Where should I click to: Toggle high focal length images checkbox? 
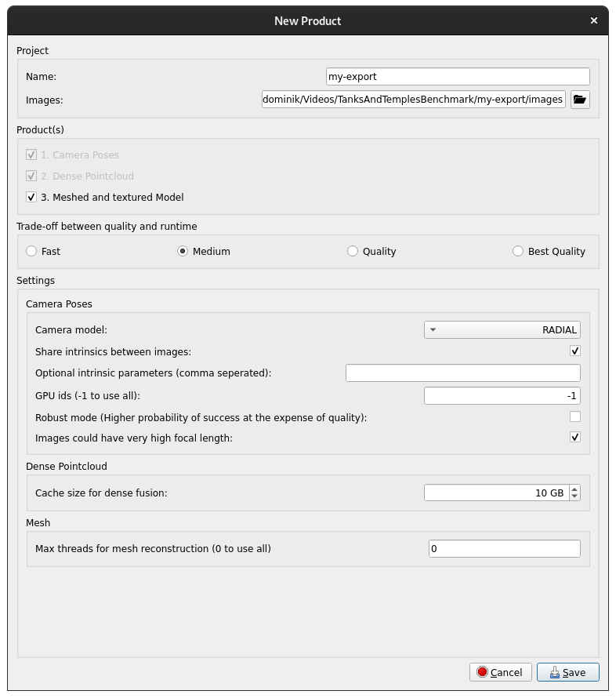[x=574, y=438]
